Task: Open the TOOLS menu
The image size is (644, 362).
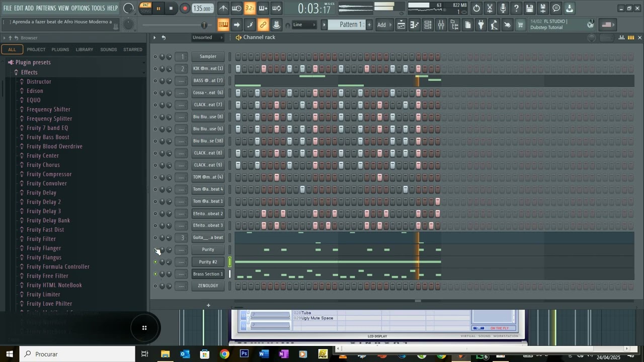Action: (98, 8)
